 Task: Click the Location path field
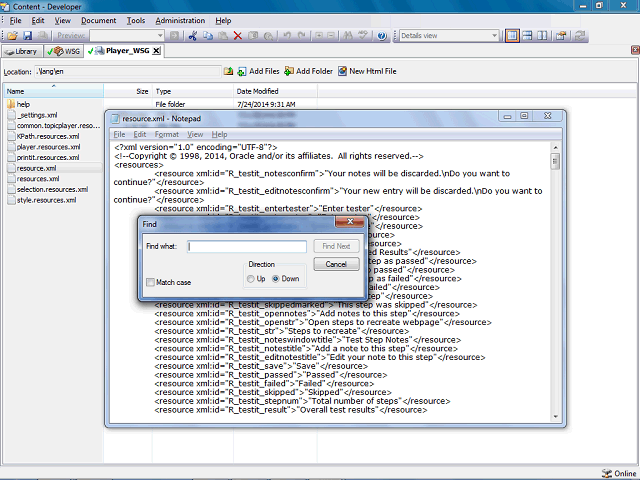(127, 71)
